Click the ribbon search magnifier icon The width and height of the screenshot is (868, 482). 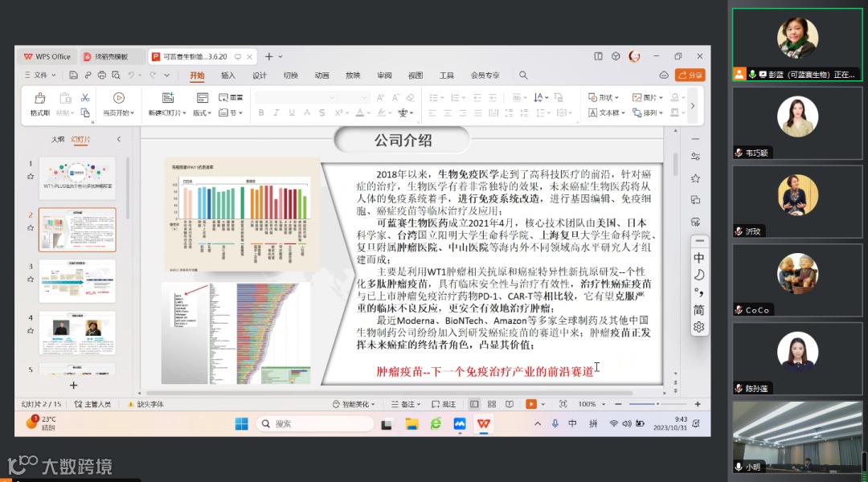(x=523, y=76)
